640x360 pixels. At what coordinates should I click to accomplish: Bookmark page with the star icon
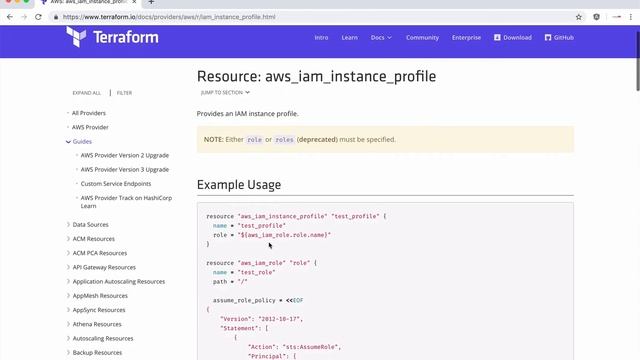tap(579, 17)
